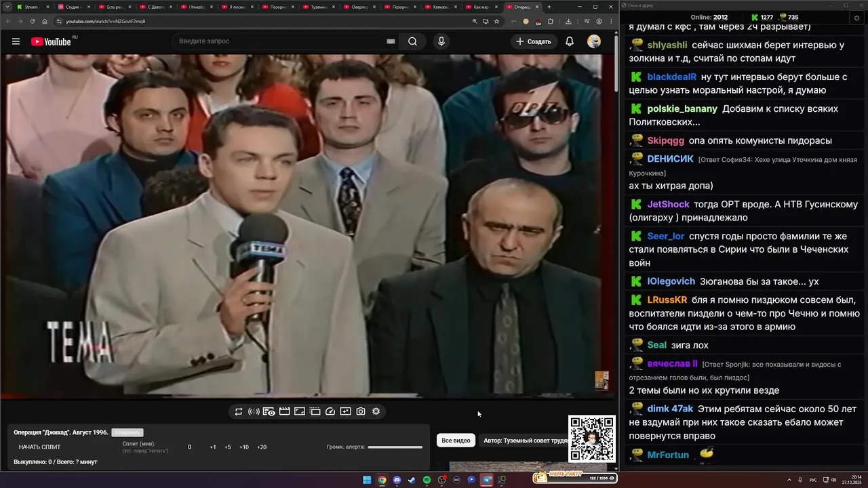Open YouTube notifications bell
The image size is (868, 488).
(x=570, y=41)
